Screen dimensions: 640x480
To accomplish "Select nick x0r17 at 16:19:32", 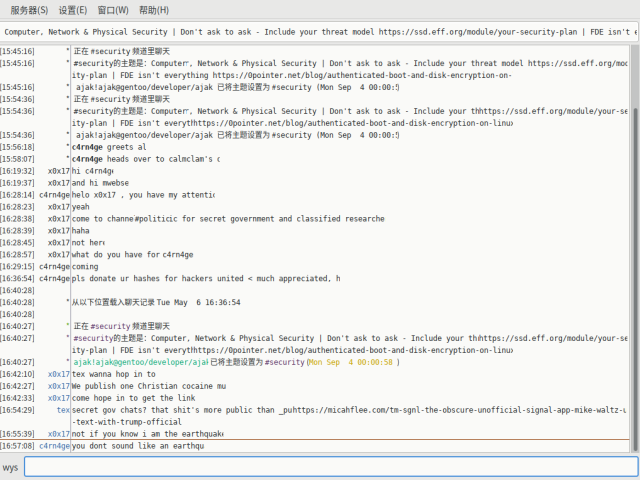I will pyautogui.click(x=58, y=171).
